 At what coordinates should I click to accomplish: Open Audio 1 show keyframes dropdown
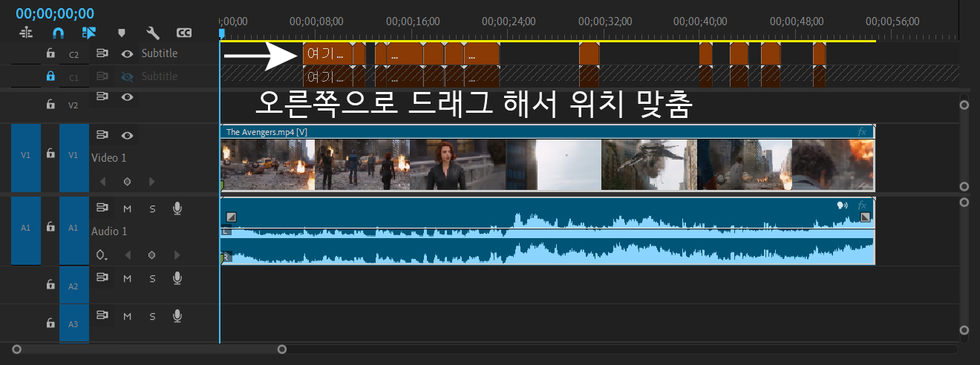pyautogui.click(x=102, y=255)
